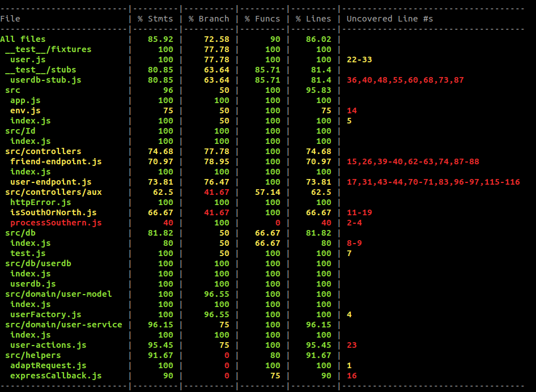
Task: Click the top-level "src" folder row
Action: (x=12, y=90)
